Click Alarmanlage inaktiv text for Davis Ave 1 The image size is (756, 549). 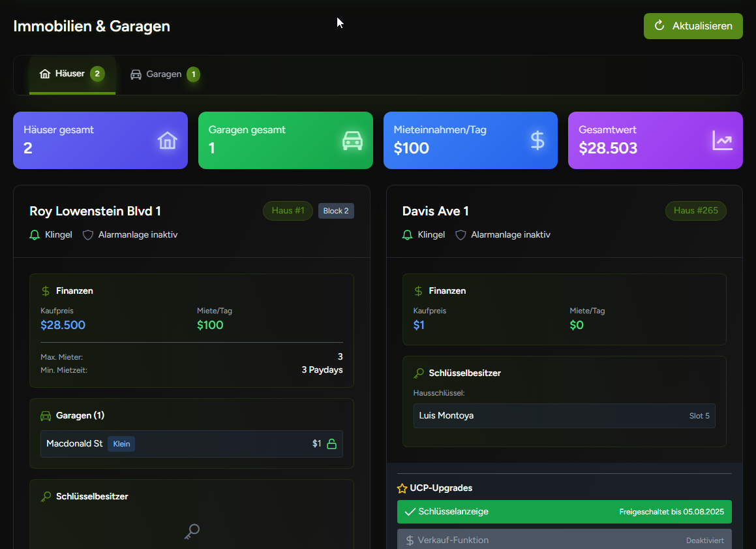(x=511, y=235)
